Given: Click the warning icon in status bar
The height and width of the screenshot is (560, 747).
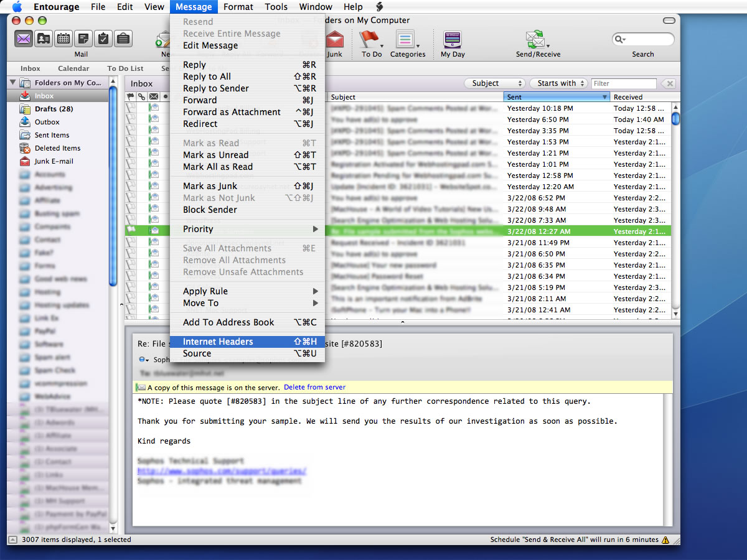Looking at the screenshot, I should 665,540.
